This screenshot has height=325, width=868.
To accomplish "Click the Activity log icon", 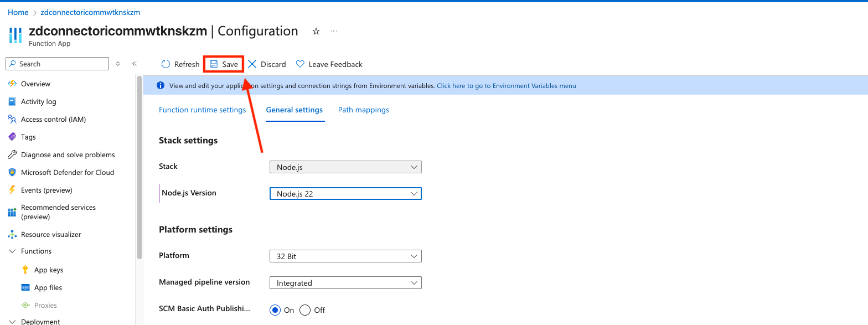I will (12, 102).
